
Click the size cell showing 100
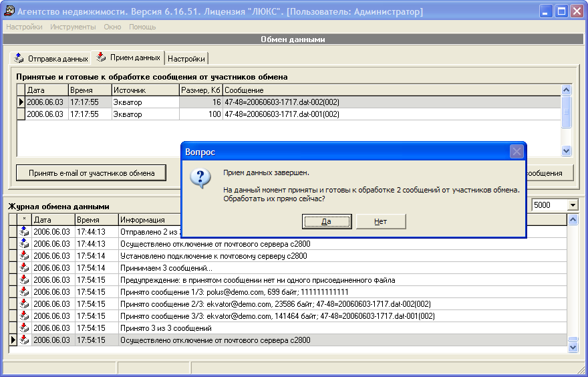201,114
